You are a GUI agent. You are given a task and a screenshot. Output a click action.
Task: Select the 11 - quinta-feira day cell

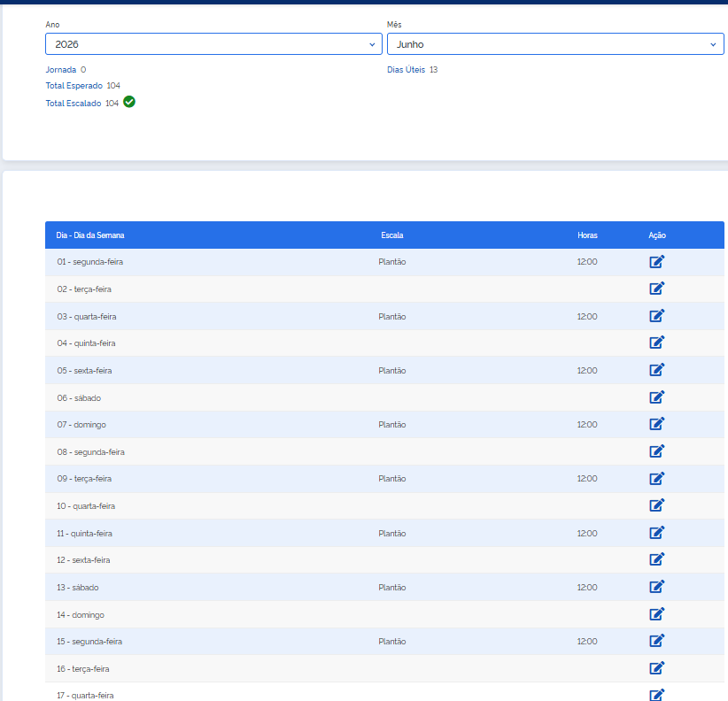click(x=84, y=534)
